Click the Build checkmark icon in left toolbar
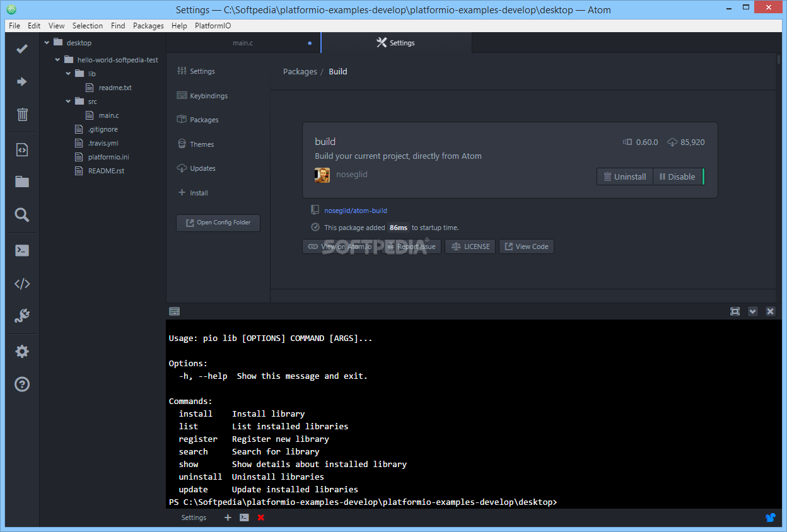Viewport: 787px width, 532px height. click(x=22, y=49)
